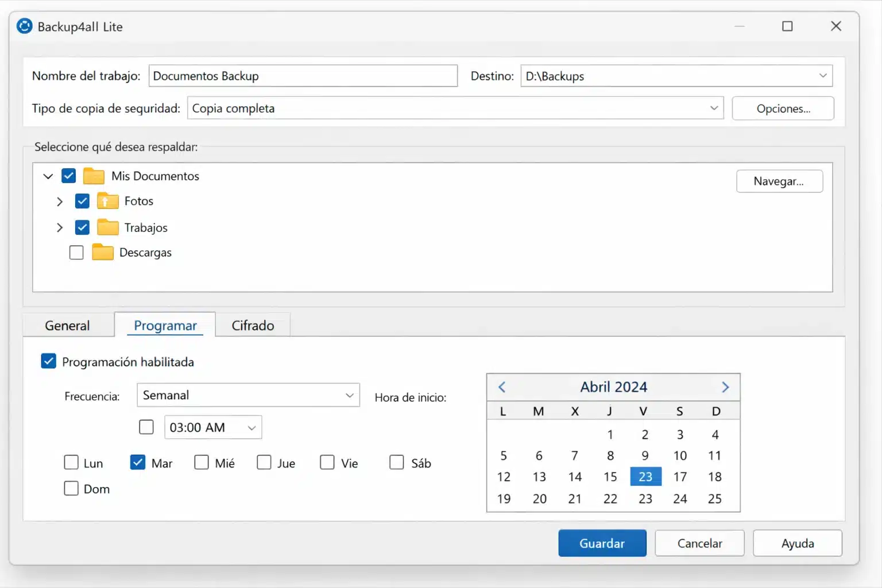Click the Navegar button
Viewport: 882px width, 588px height.
(x=779, y=181)
